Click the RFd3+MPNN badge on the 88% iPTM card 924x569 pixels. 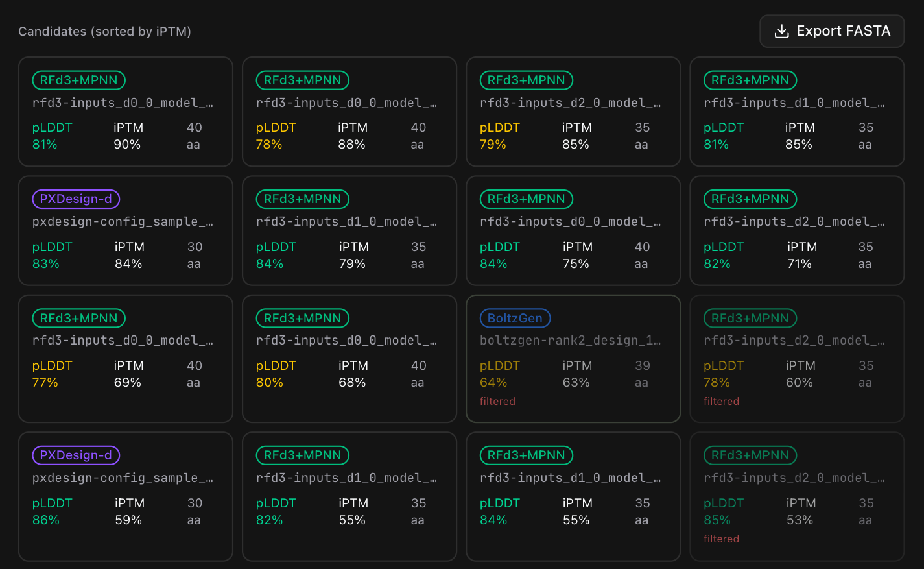point(303,80)
